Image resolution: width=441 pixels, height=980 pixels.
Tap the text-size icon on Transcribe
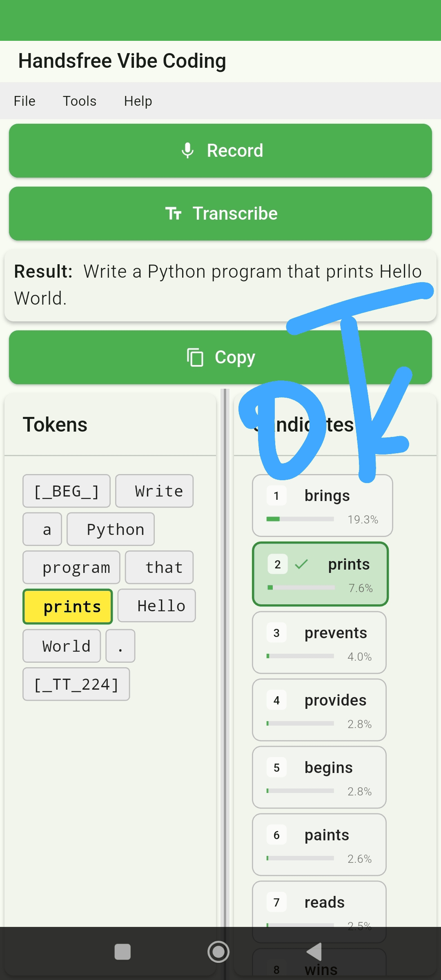[x=174, y=214]
